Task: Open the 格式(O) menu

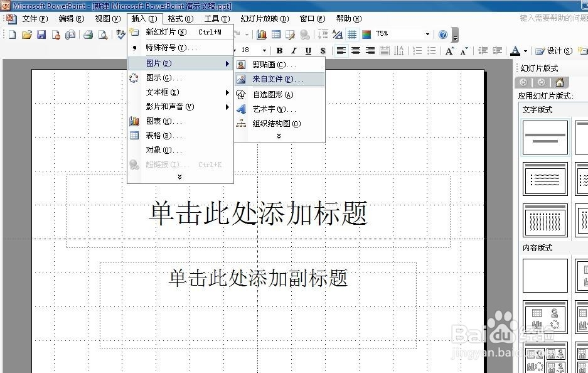Action: [180, 19]
